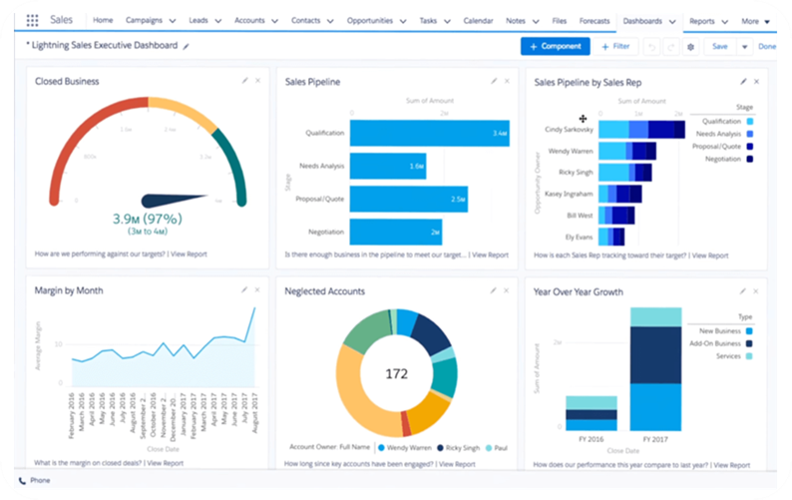Open dashboard properties gear icon
This screenshot has width=792, height=500.
690,47
